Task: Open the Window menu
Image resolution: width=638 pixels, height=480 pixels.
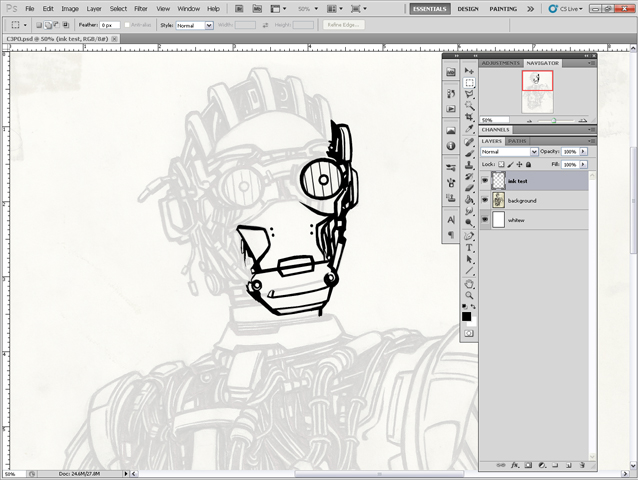Action: click(188, 9)
